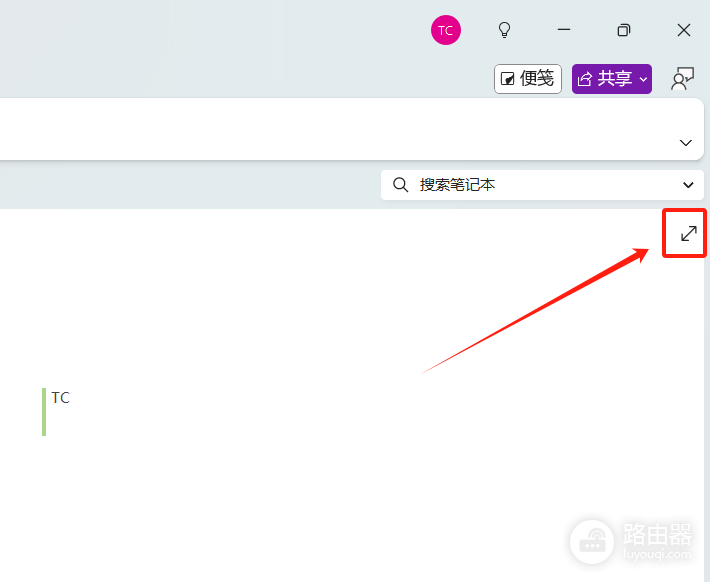Click the lightbulb tips icon

click(504, 30)
